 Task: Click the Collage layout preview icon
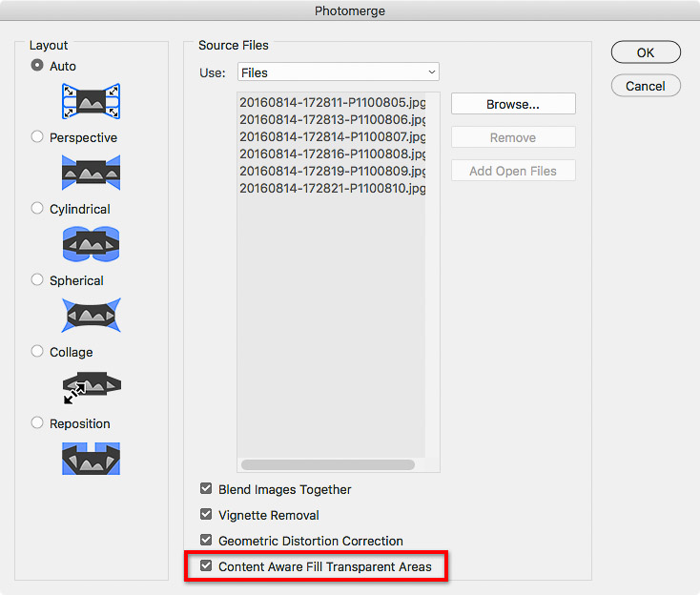click(x=92, y=387)
